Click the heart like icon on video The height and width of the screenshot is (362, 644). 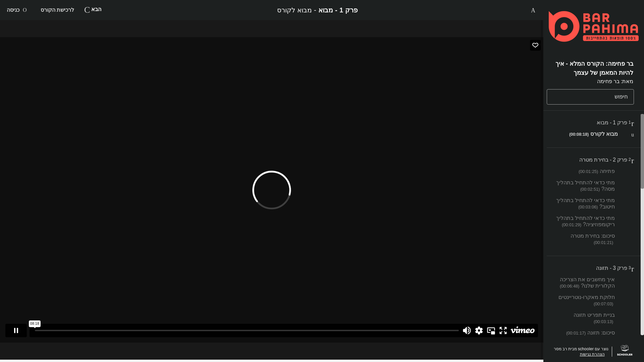click(535, 45)
